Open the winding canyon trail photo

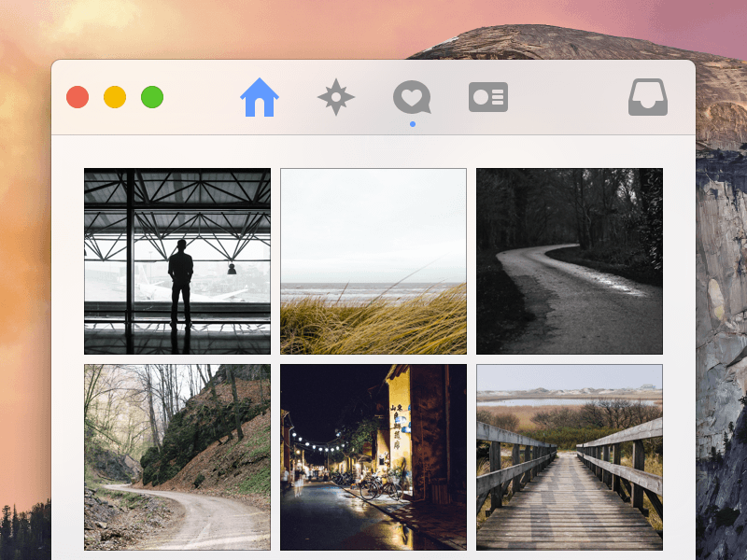click(x=176, y=457)
